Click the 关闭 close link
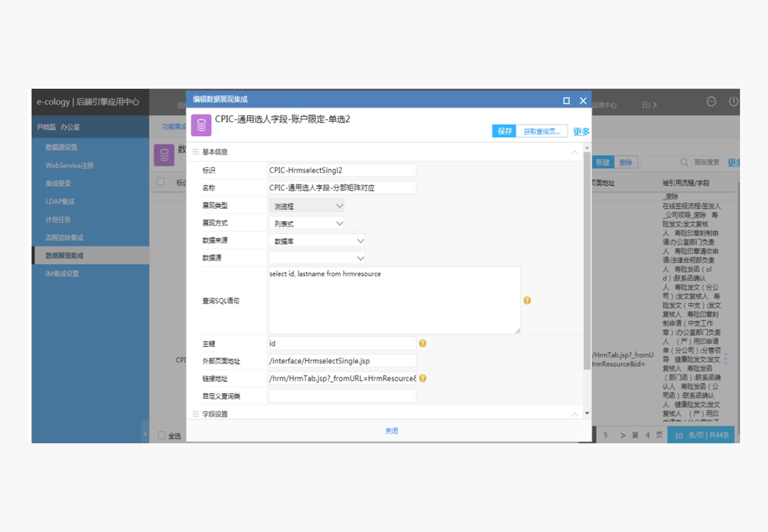Screen dimensions: 768x532 tap(391, 431)
